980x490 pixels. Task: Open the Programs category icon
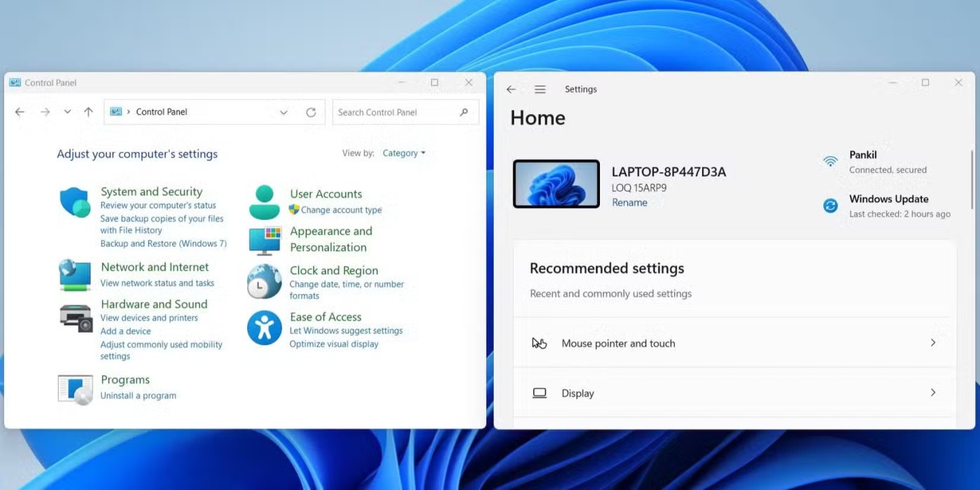pyautogui.click(x=75, y=389)
